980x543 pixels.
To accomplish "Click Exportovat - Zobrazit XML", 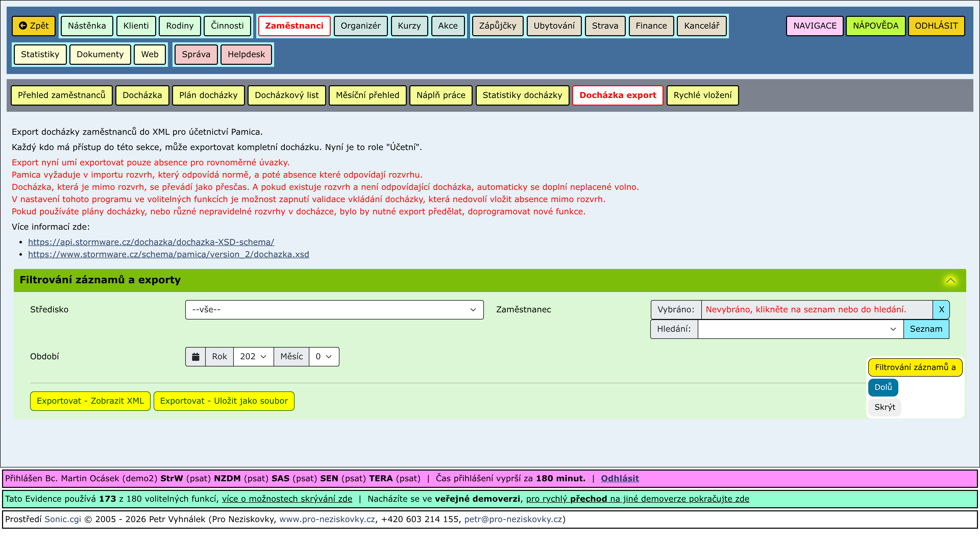I will coord(90,401).
